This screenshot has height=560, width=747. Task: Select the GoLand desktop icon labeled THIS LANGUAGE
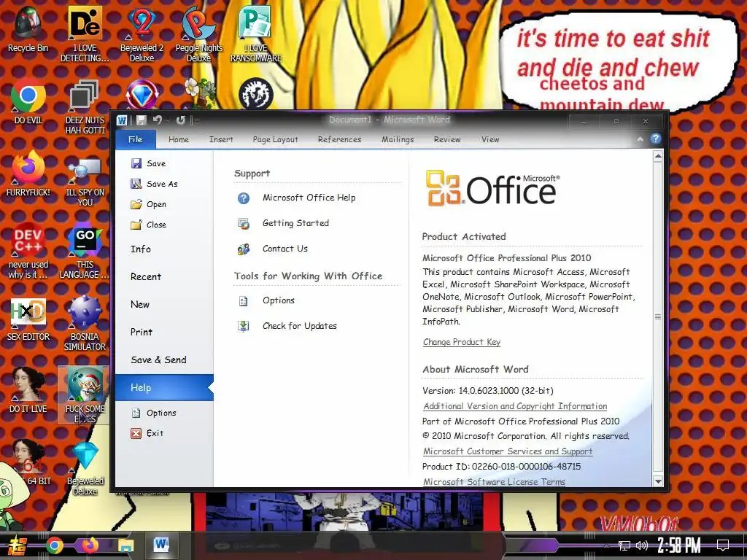point(85,251)
